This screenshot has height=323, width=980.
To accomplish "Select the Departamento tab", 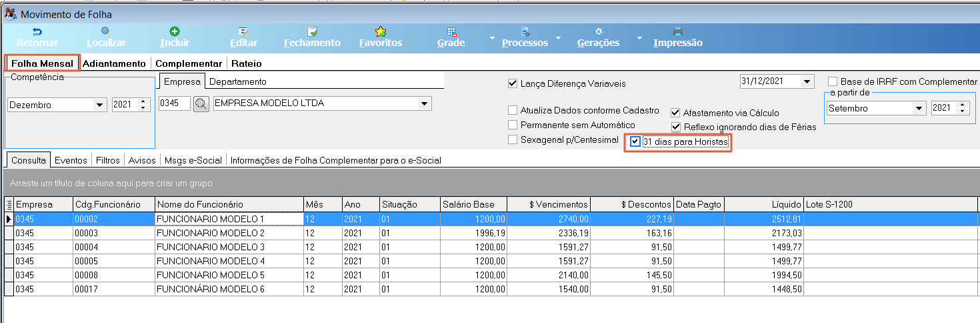I will (238, 81).
